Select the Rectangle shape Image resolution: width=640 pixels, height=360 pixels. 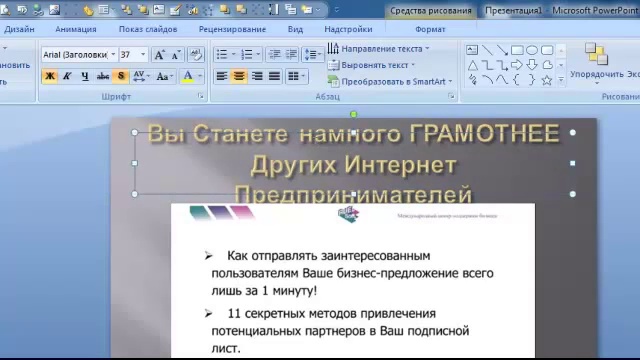tap(517, 50)
